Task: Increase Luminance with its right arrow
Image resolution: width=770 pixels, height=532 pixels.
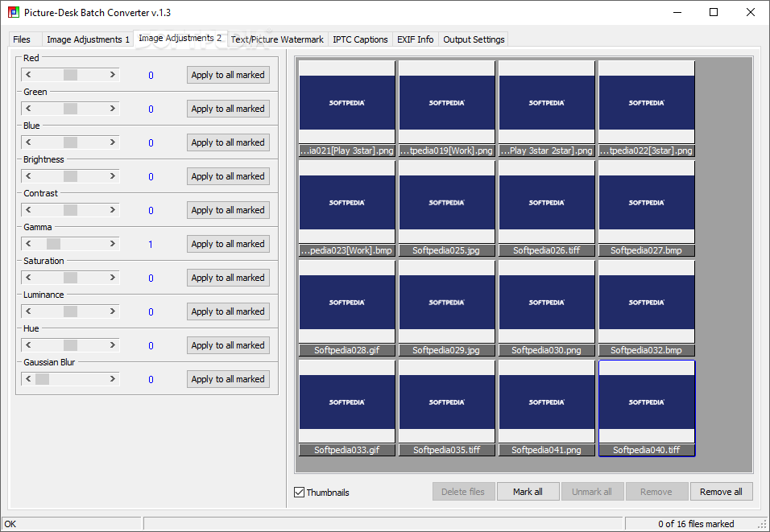Action: pos(113,311)
